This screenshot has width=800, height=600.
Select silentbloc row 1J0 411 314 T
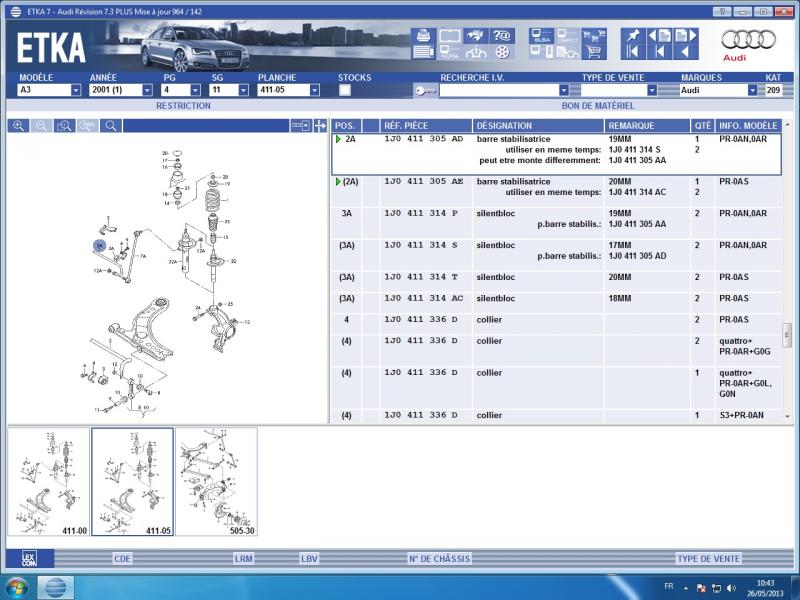click(557, 282)
